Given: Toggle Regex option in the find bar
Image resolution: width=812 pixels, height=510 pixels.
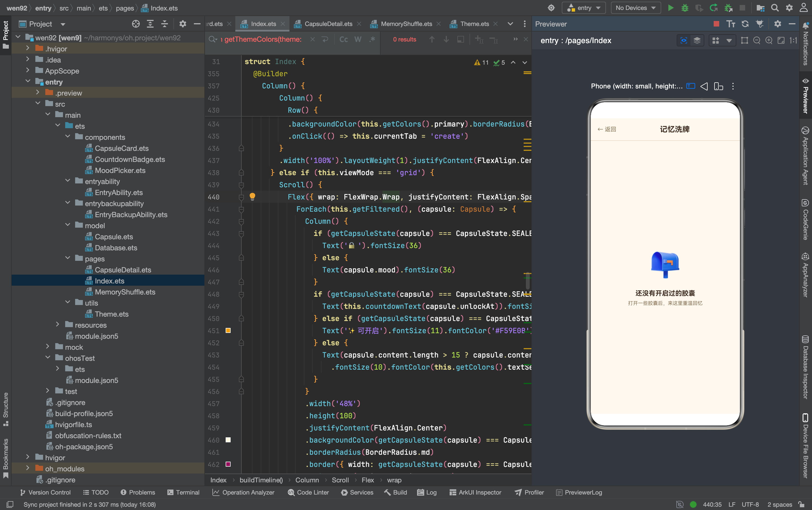Looking at the screenshot, I should click(x=372, y=40).
